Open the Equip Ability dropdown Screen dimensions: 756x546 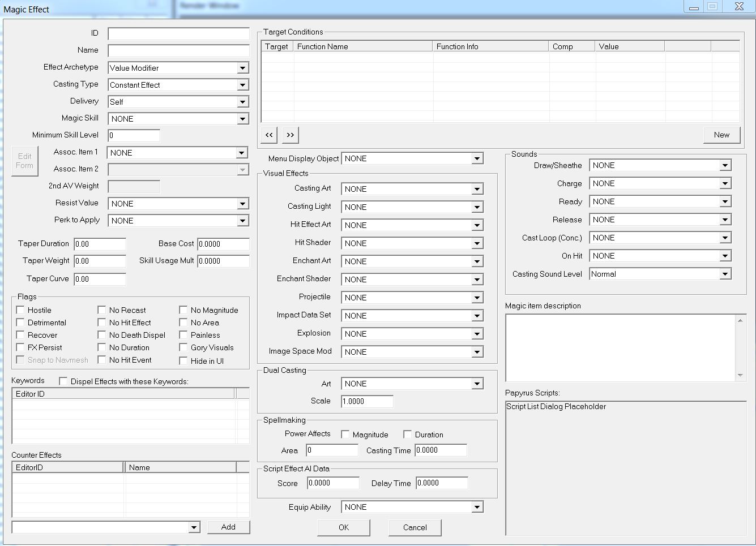click(x=477, y=507)
